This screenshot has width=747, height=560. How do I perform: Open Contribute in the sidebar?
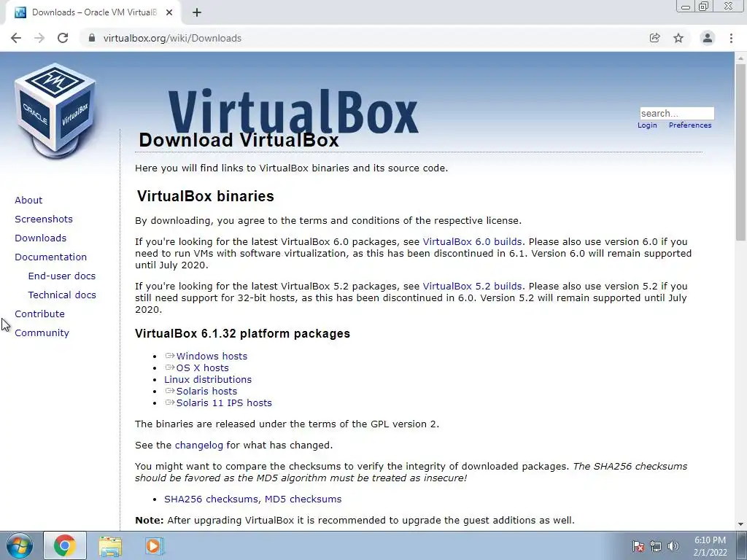[39, 314]
